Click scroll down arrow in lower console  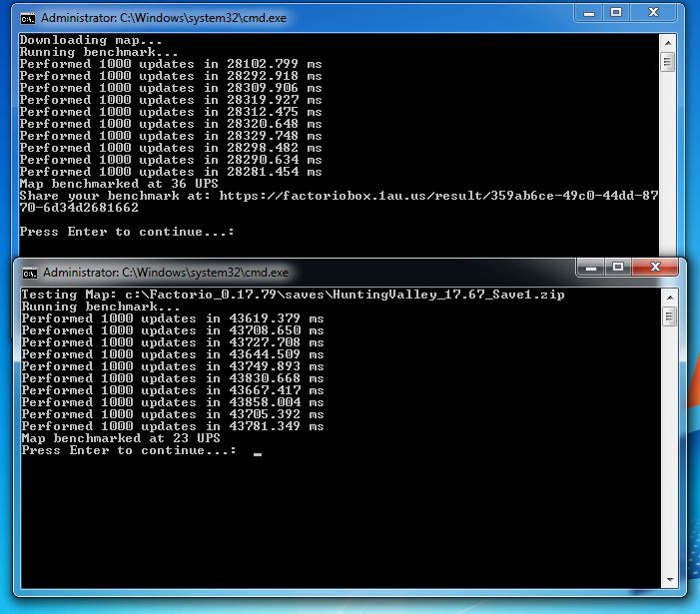point(670,580)
